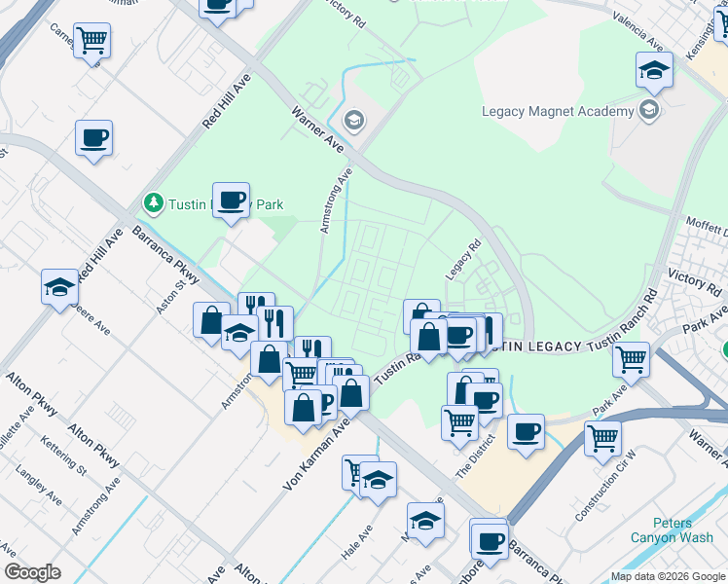728x584 pixels.
Task: Click the Warner Ave label near the school icon
Action: click(317, 129)
